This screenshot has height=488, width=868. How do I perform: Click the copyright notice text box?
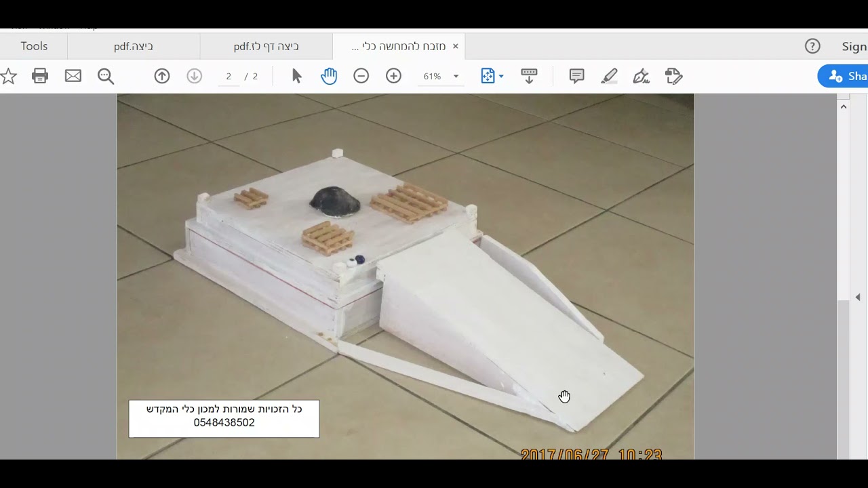point(224,418)
